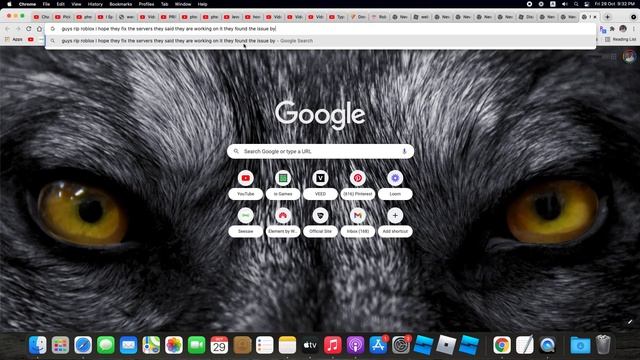The image size is (640, 360).
Task: Open the Edit menu
Action: (x=60, y=4)
